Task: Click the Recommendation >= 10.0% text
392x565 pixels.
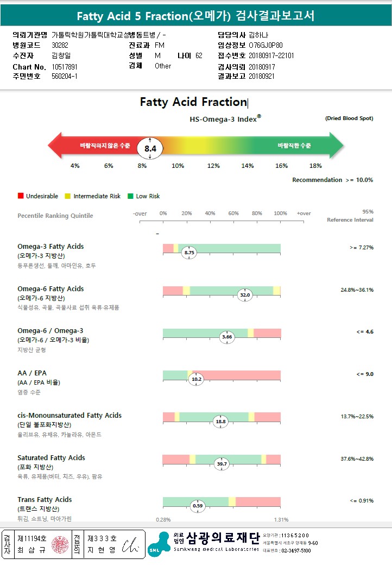Action: tap(332, 180)
